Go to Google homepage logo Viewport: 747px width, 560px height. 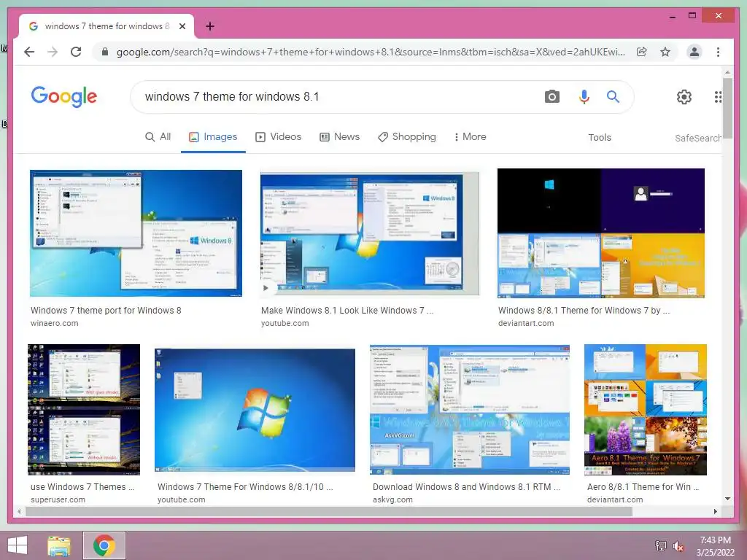[64, 97]
